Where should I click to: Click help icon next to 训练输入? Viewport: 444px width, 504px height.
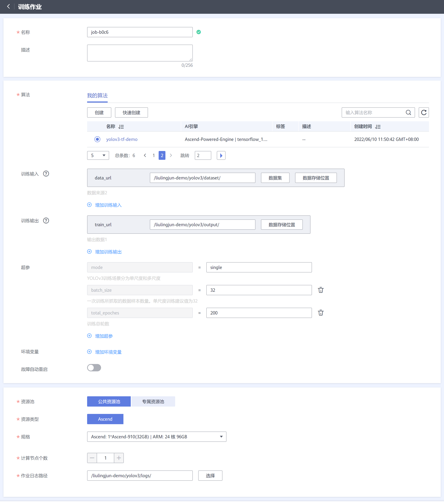(46, 174)
